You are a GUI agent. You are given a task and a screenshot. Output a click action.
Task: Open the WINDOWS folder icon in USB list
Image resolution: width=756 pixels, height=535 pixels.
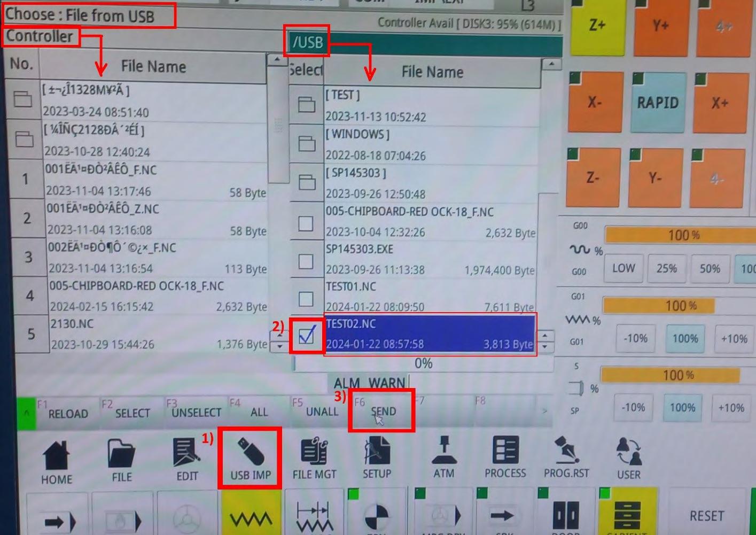click(307, 143)
